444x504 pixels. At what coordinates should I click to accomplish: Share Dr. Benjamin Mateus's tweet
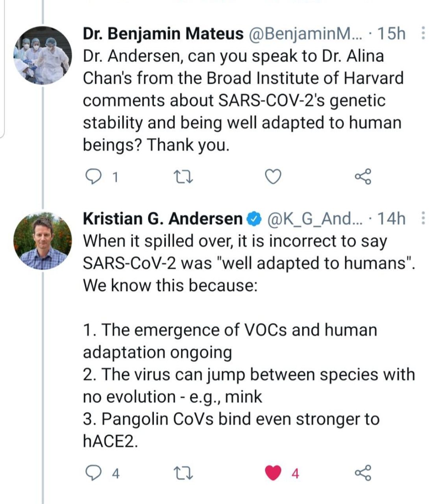[x=363, y=177]
